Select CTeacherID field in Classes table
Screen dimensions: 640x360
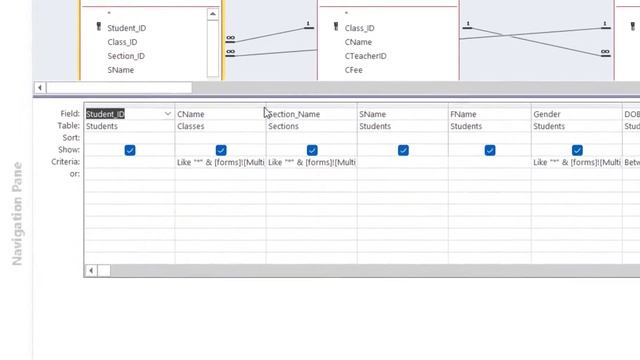[x=365, y=56]
